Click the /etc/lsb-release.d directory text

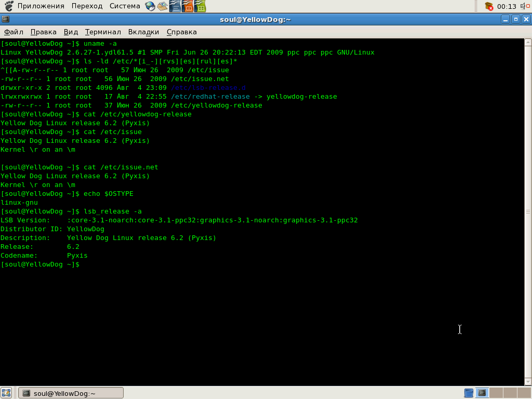click(x=208, y=87)
